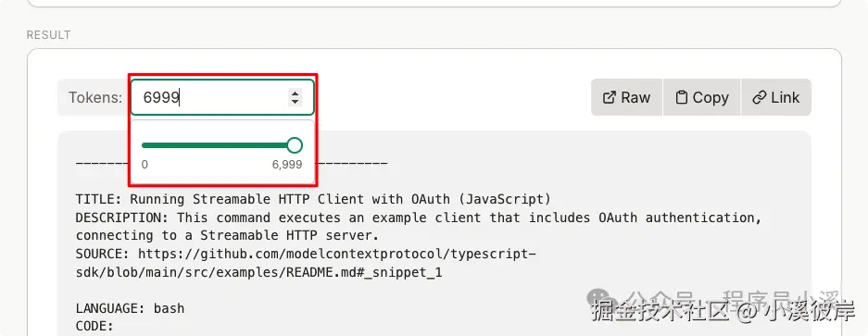Screen dimensions: 868x336
Task: Click the slider minimum label 0
Action: (x=145, y=165)
